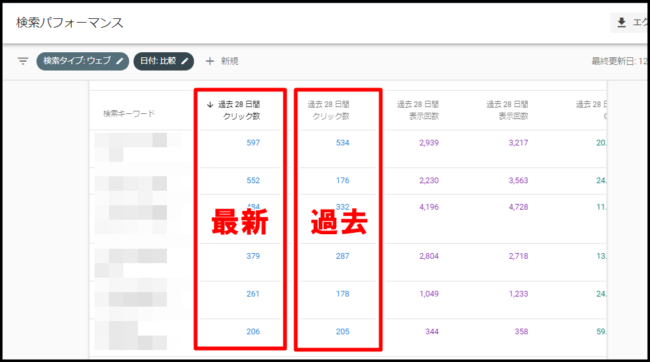Select the click count 206

253,331
